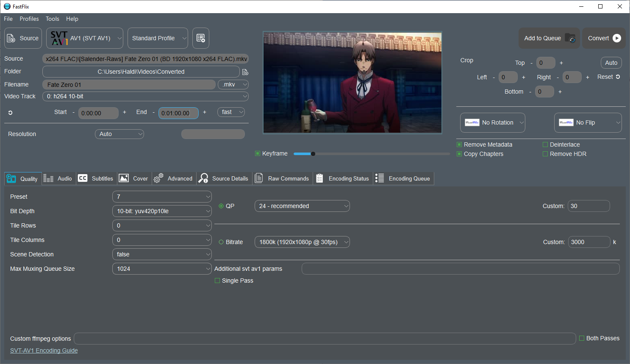Click the No Flip thumbnail icon
The width and height of the screenshot is (630, 364).
point(566,122)
